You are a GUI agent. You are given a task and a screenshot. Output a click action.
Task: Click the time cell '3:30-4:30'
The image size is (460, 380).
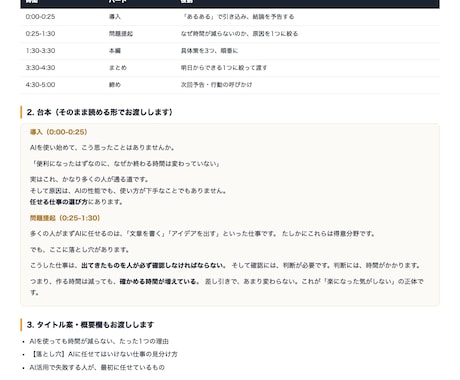(40, 68)
